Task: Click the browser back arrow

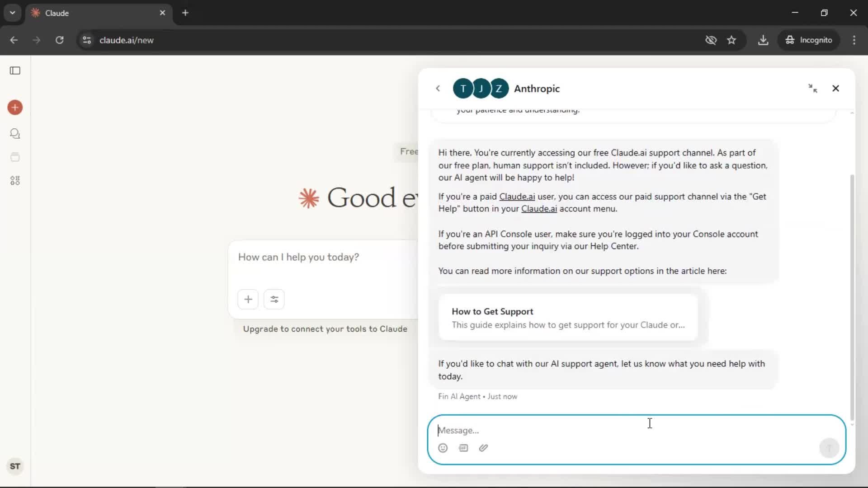Action: [x=14, y=40]
